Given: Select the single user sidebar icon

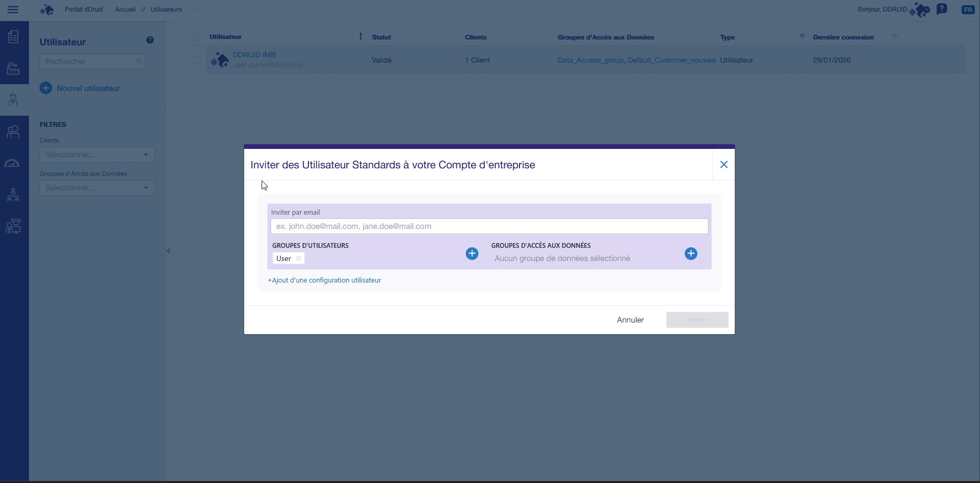Looking at the screenshot, I should (13, 100).
